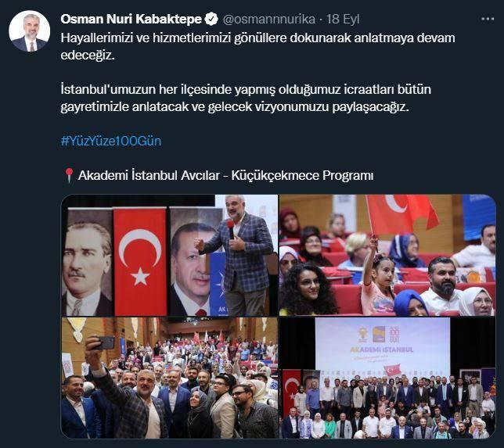
Task: Click the paragraph starting with İstanbul'umuzun
Action: [246, 98]
